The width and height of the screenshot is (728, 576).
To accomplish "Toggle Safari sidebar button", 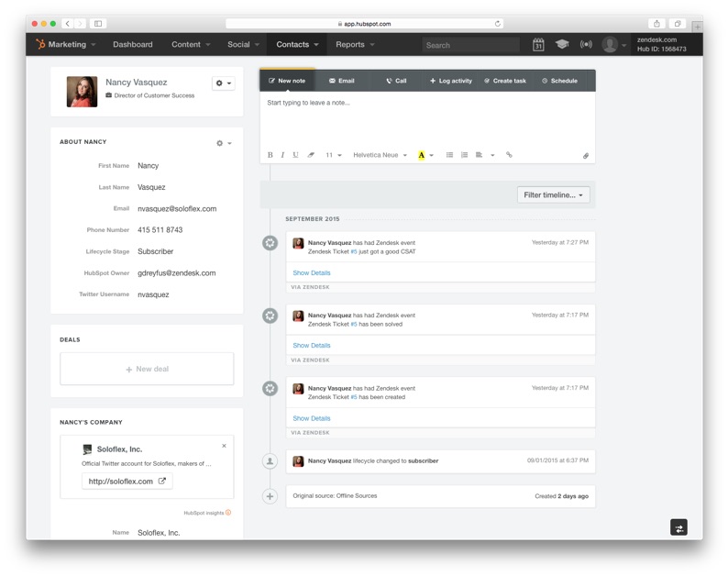I will pos(98,23).
